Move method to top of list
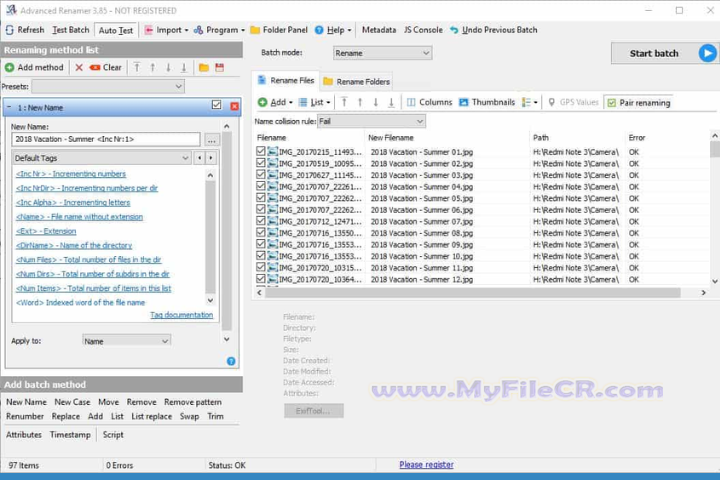The width and height of the screenshot is (720, 480). (x=137, y=68)
